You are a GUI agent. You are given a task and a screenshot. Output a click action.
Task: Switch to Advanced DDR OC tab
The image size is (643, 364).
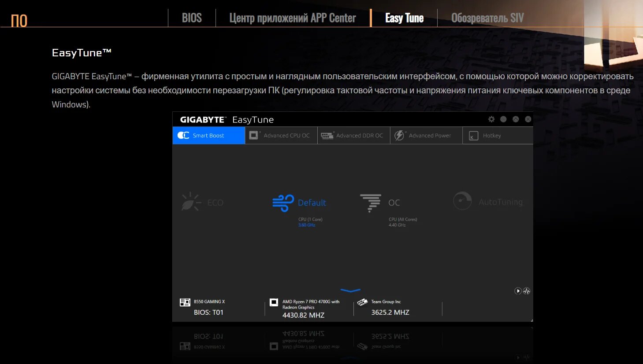coord(354,136)
